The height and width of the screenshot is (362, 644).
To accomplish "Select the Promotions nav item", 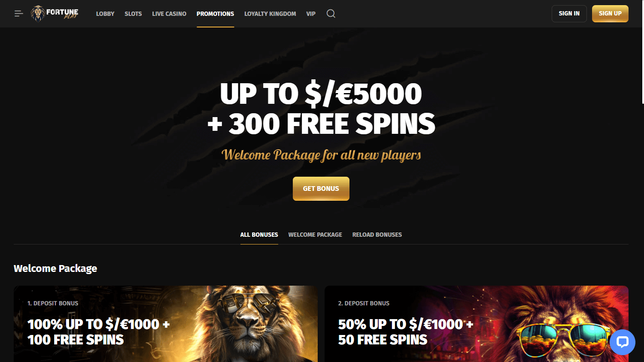I will [215, 14].
